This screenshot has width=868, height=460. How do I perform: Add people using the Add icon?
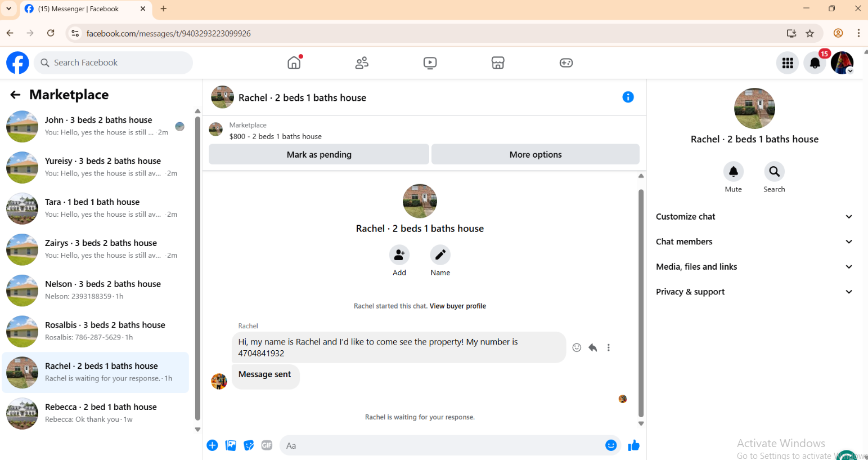tap(399, 255)
